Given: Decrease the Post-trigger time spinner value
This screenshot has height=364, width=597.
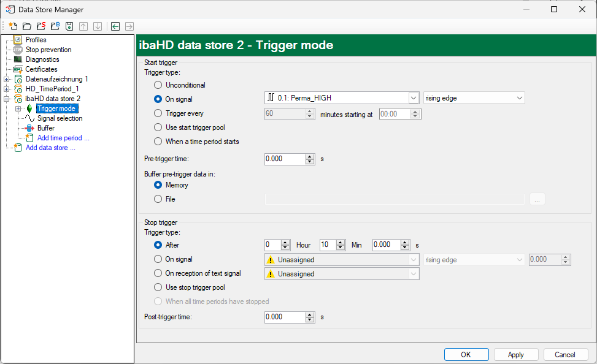Looking at the screenshot, I should coord(310,320).
